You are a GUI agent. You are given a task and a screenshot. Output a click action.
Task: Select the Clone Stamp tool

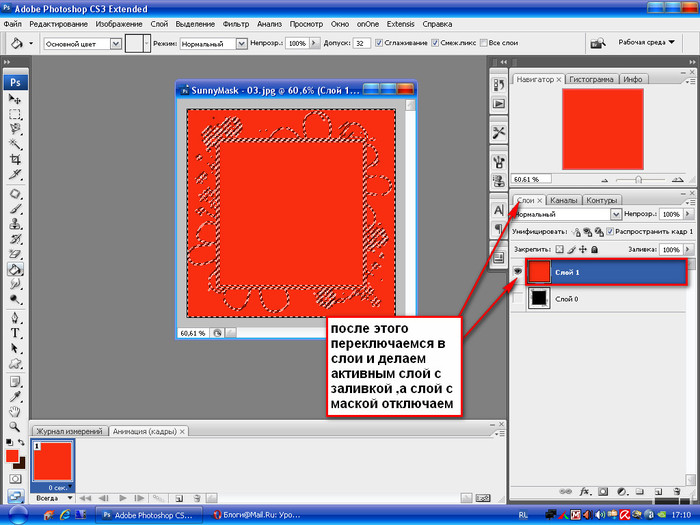point(15,224)
